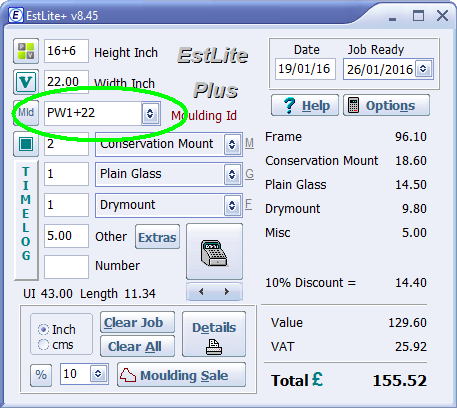The height and width of the screenshot is (408, 457).
Task: Click the mount quantity field showing 2
Action: click(x=66, y=144)
